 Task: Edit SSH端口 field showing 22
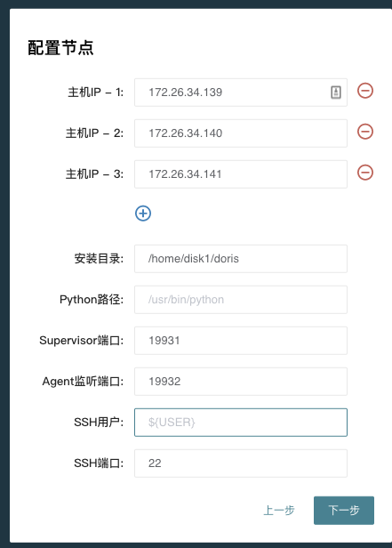(x=241, y=463)
